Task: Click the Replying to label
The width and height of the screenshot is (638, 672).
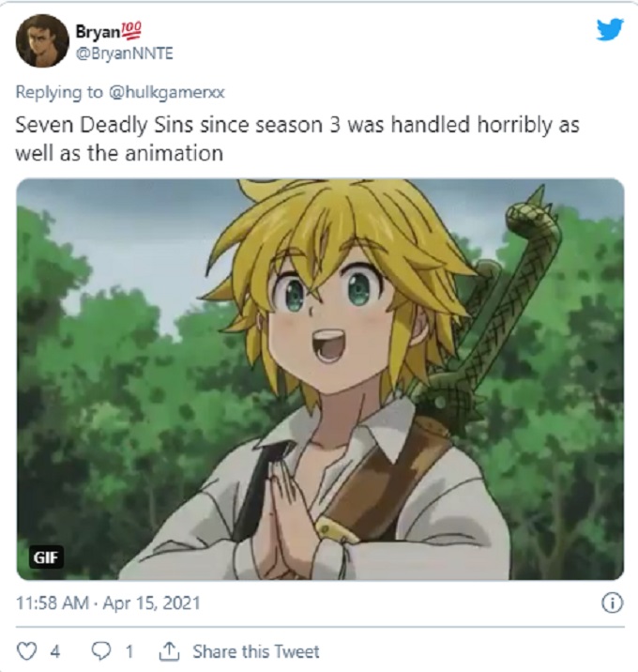Action: tap(59, 93)
